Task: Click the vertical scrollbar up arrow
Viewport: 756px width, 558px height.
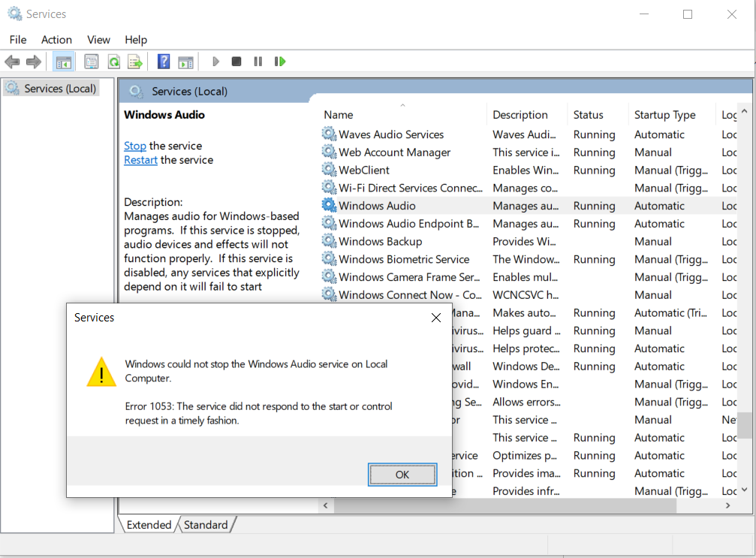Action: [x=745, y=111]
